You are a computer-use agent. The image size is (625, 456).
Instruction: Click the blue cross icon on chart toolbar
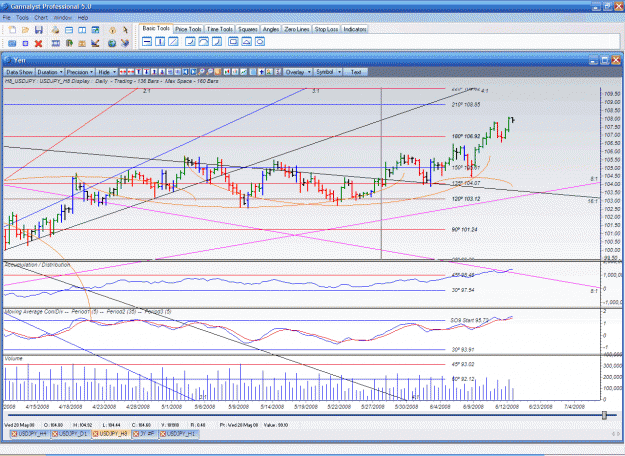point(261,72)
